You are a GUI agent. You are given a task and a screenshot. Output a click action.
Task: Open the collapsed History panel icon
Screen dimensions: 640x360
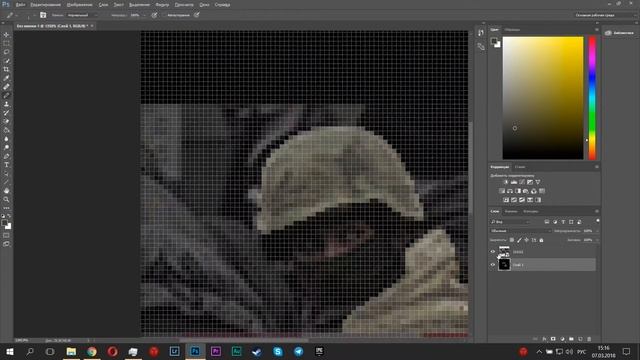481,33
